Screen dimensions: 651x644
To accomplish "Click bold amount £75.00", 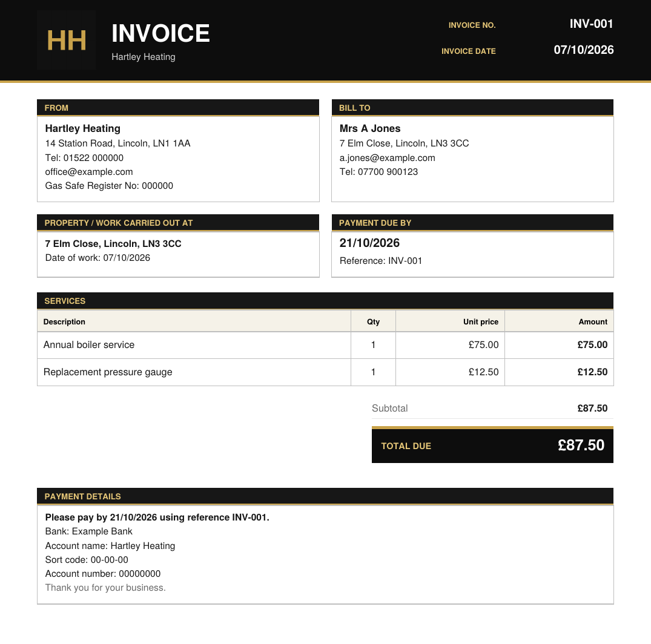I will pyautogui.click(x=592, y=345).
